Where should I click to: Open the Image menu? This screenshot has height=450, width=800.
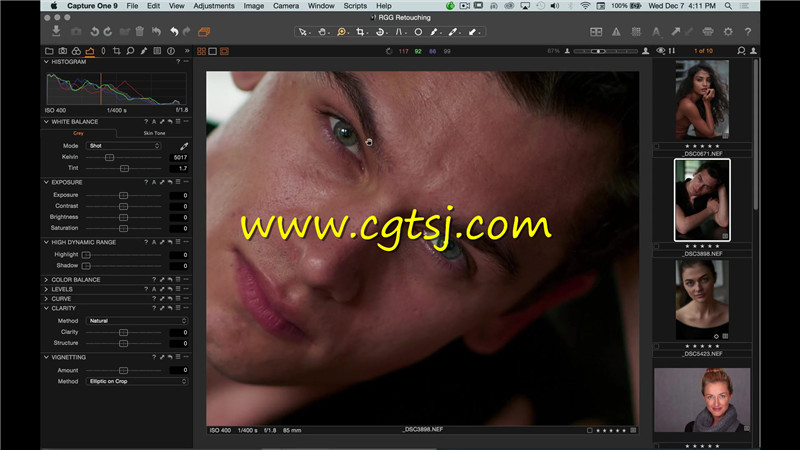coord(254,6)
